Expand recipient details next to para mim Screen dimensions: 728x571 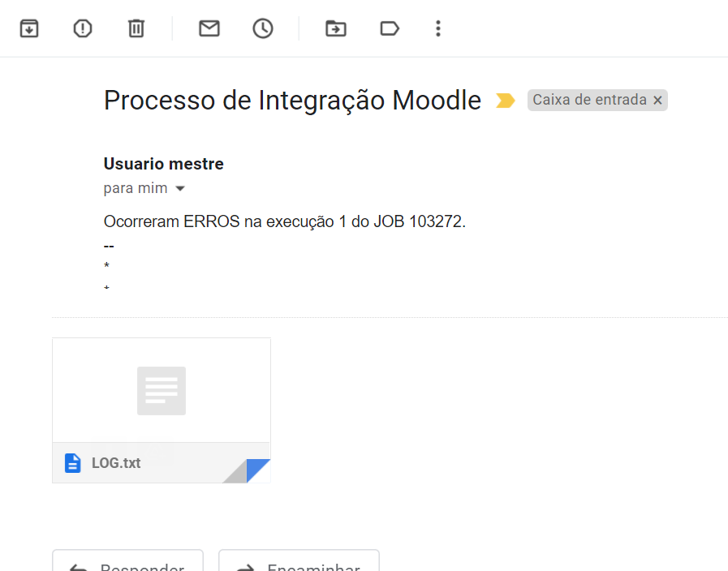180,189
